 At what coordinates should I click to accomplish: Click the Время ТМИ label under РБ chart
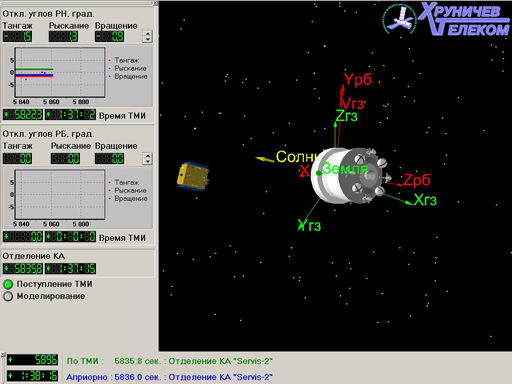pyautogui.click(x=122, y=238)
